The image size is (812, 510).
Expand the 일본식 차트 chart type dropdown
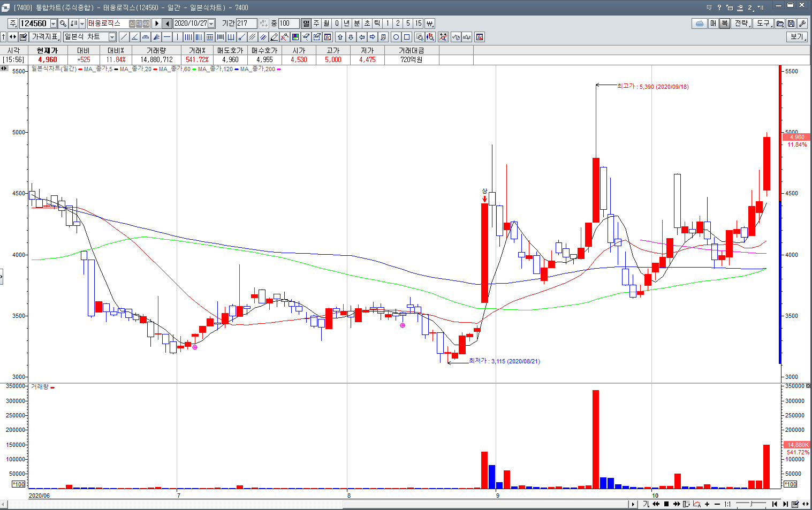(x=112, y=37)
